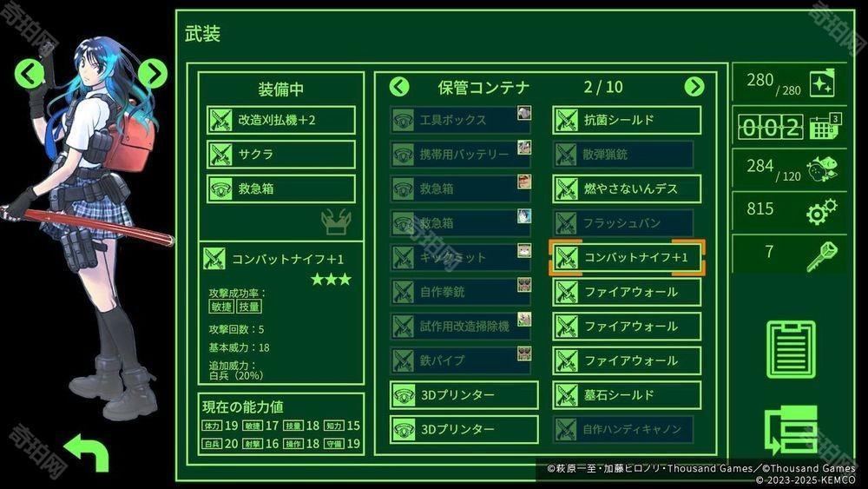868x489 pixels.
Task: Select 墓石シールド in container
Action: (x=627, y=395)
